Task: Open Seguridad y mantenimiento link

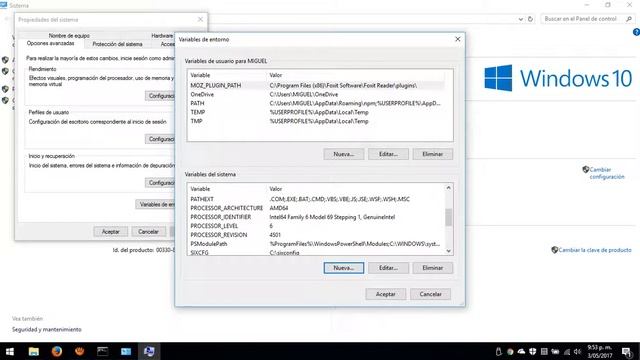Action: click(x=47, y=329)
